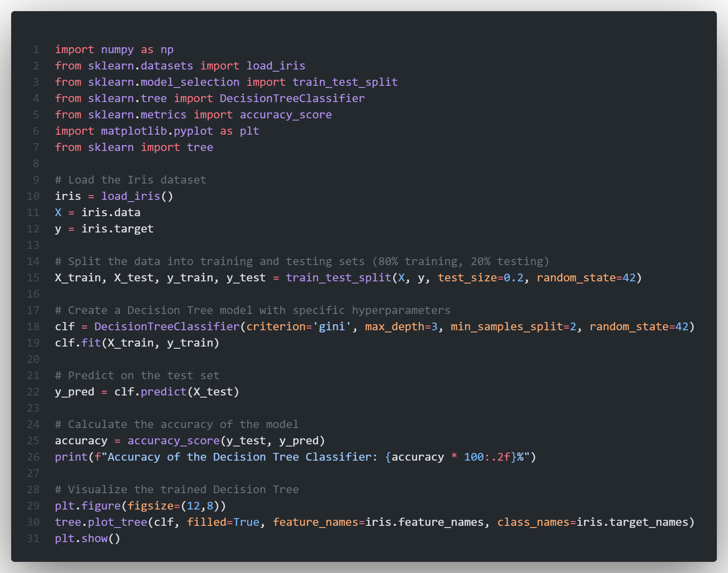The height and width of the screenshot is (573, 728).
Task: Click the comment '# Create a Decision Tree model'
Action: tap(253, 311)
